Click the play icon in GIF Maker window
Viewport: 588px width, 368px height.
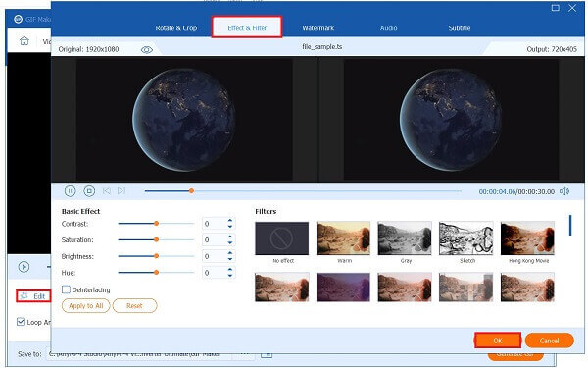[24, 267]
